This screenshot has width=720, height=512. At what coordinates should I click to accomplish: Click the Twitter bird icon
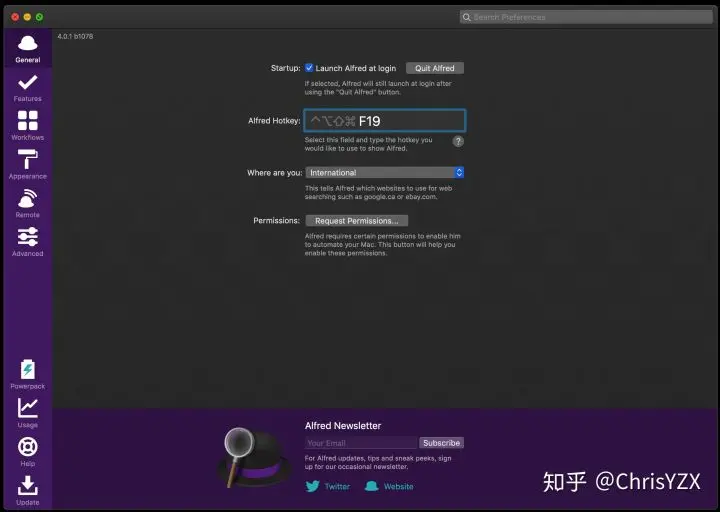click(x=313, y=486)
